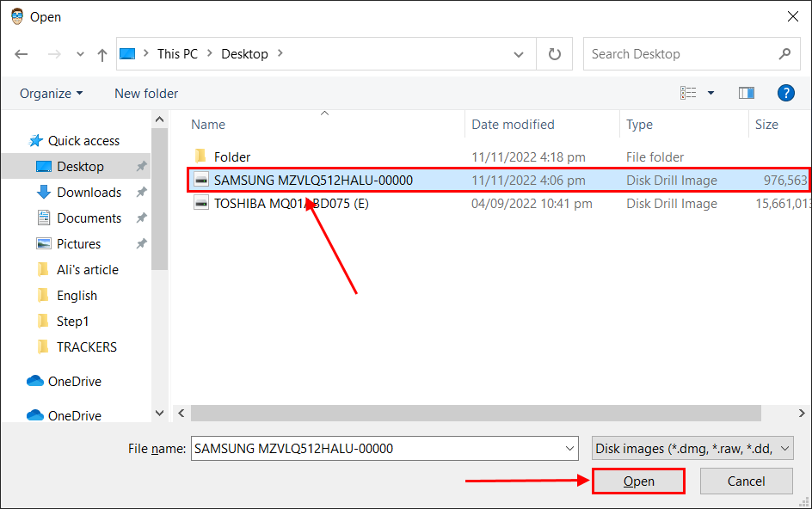
Task: Click horizontal scrollbar right arrow
Action: pos(802,414)
